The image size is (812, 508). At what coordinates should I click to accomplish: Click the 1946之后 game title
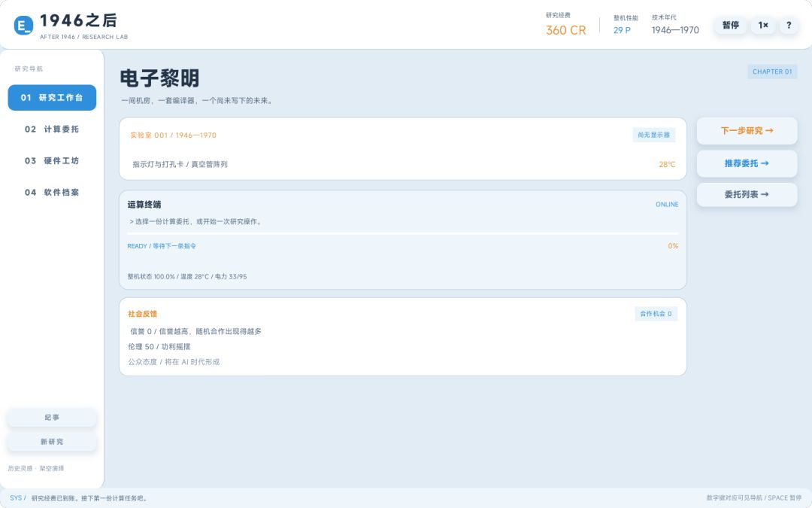click(78, 20)
